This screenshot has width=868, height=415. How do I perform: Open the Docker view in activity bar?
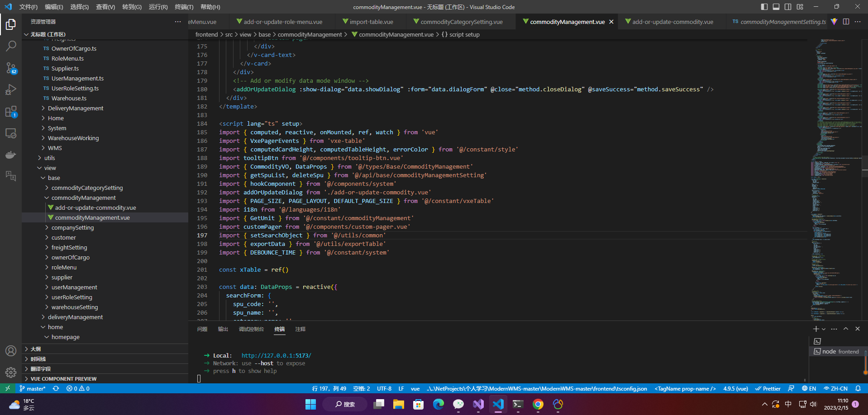click(11, 155)
